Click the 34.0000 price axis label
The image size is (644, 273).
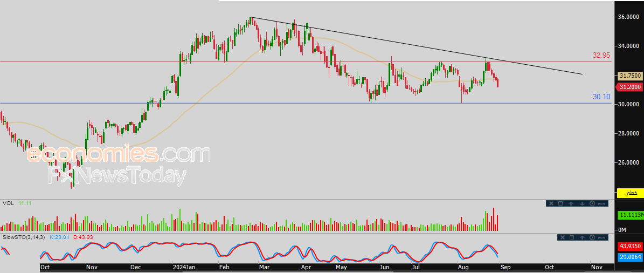click(628, 46)
